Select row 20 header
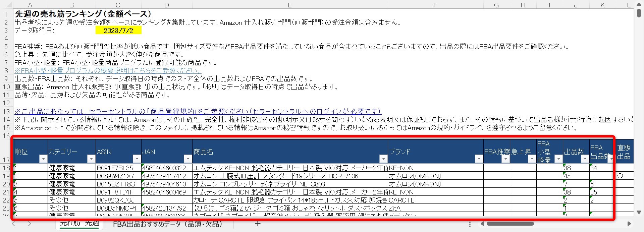 pos(6,184)
